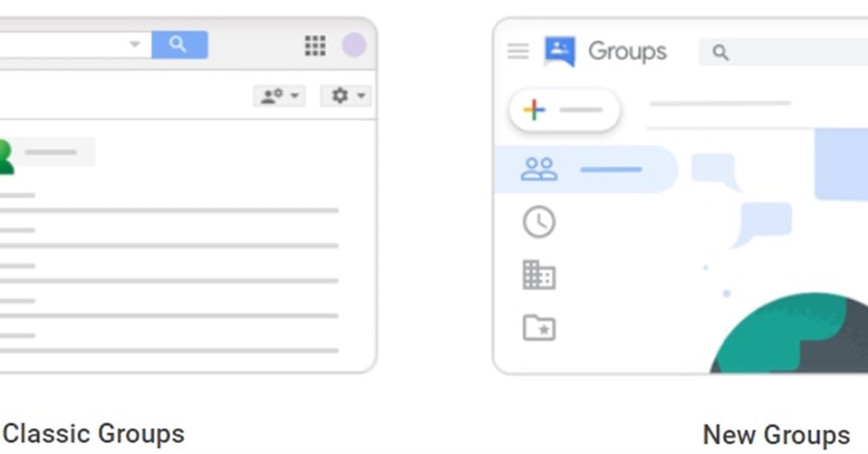Screen dimensions: 868x454
Task: Select the organization building icon
Action: (539, 275)
